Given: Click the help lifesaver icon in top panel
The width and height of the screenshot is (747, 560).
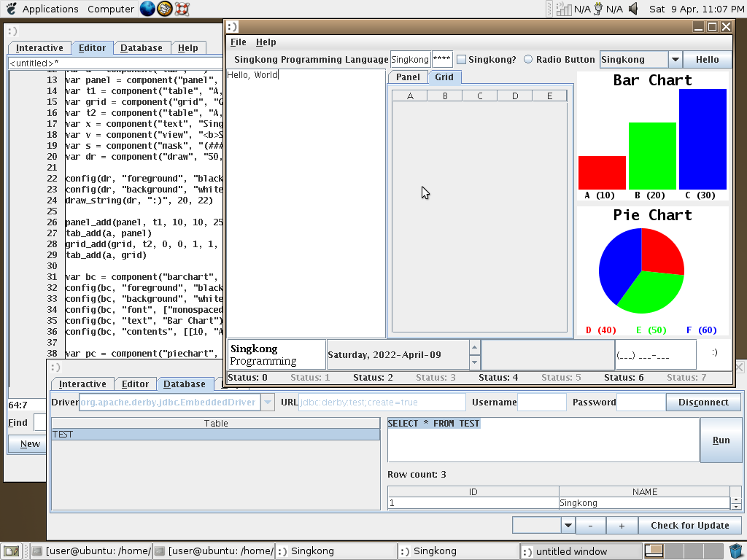Looking at the screenshot, I should (x=182, y=9).
